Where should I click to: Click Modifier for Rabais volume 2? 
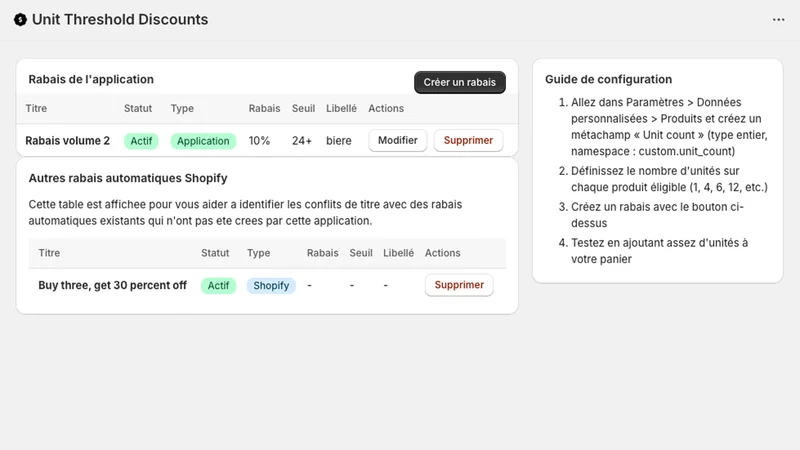397,140
